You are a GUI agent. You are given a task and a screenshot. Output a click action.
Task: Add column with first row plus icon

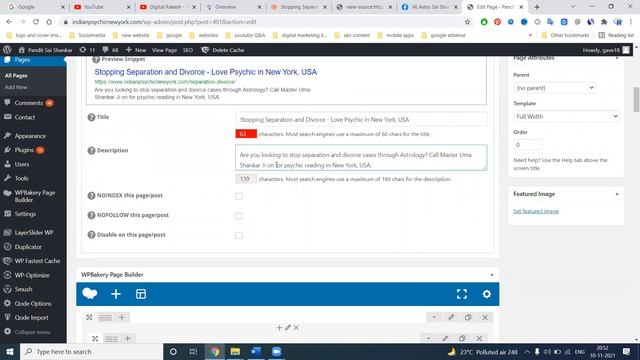(122, 317)
